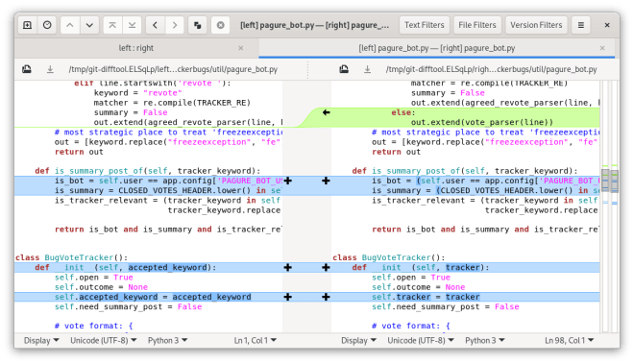Click the right file path button
The image size is (634, 364).
491,69
